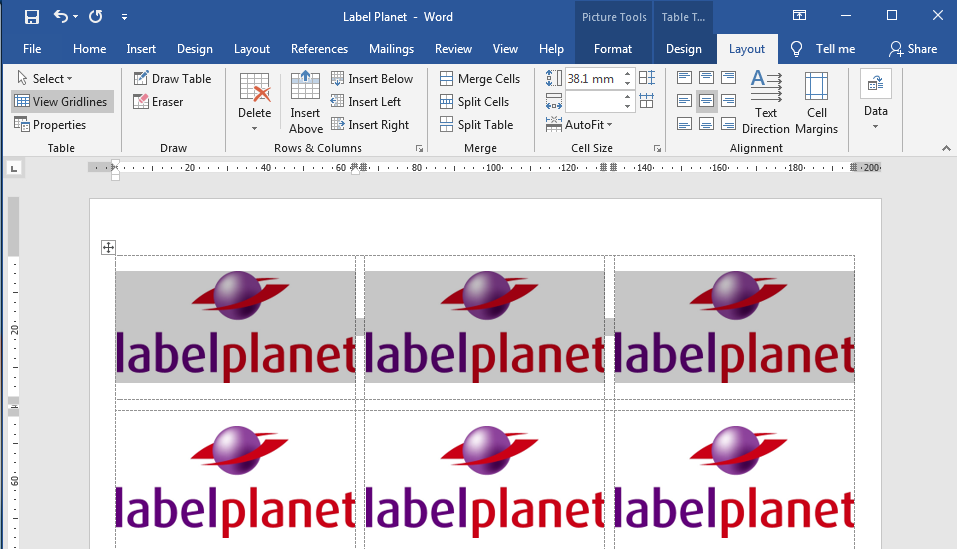
Task: Insert a column to the right
Action: click(x=370, y=125)
